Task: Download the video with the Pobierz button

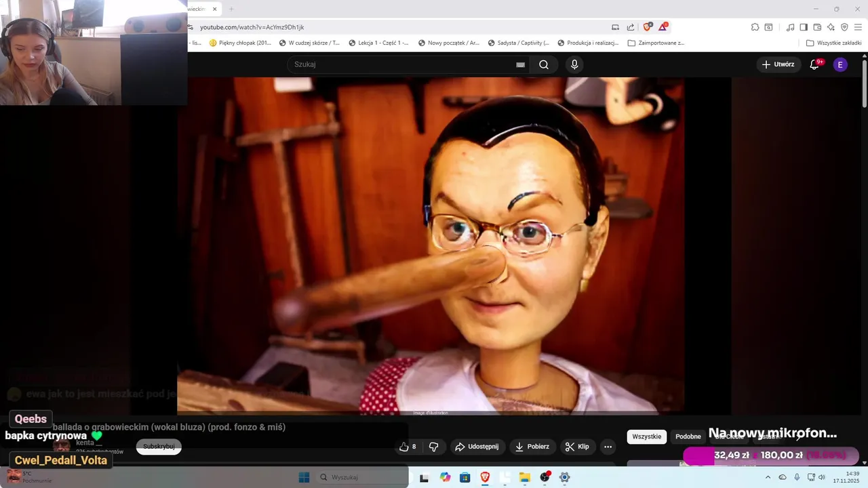Action: click(x=532, y=447)
